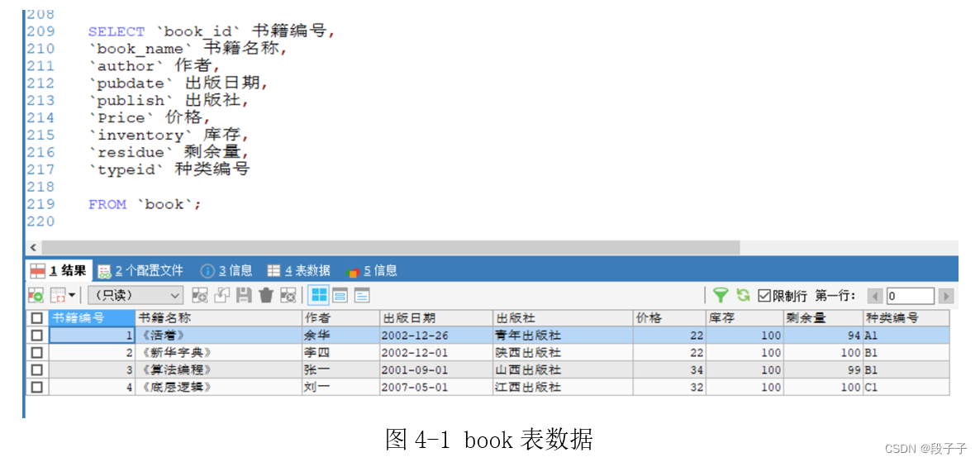
Task: Click the 书籍名称 column header
Action: [x=219, y=318]
